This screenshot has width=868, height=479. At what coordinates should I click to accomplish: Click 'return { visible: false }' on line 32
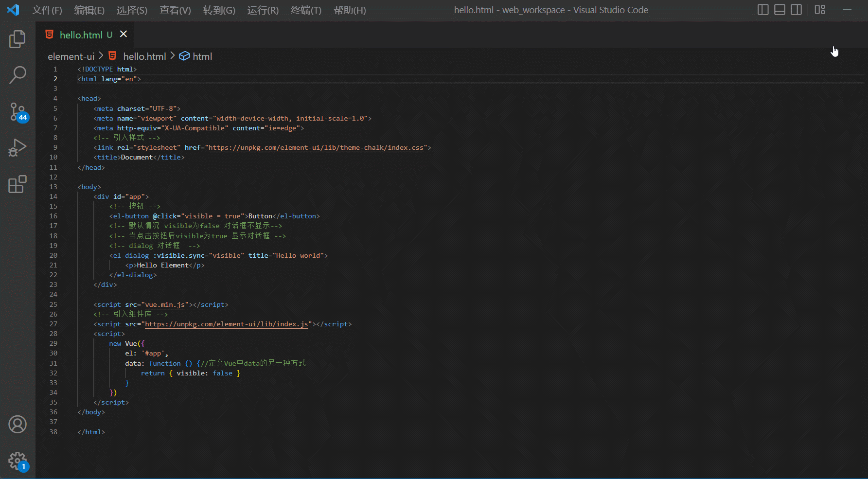click(191, 373)
